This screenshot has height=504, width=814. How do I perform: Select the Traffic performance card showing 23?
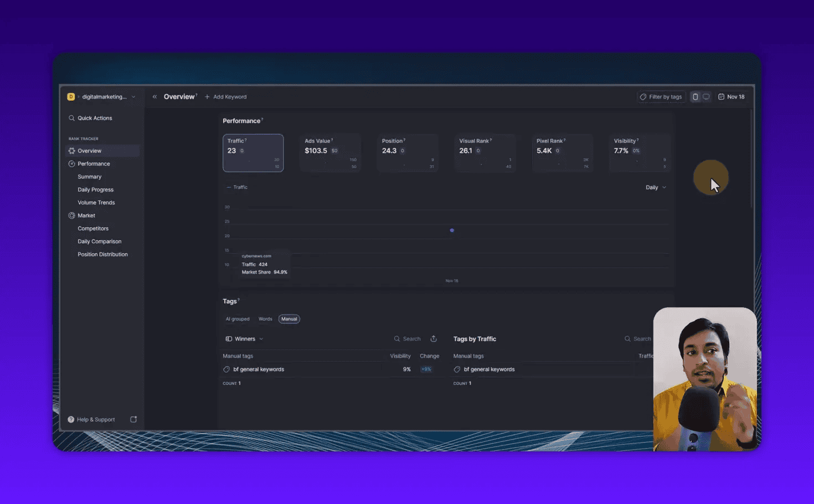click(x=253, y=152)
